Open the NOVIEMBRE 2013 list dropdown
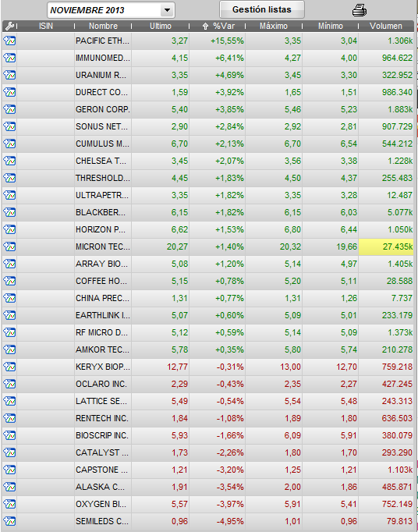The width and height of the screenshot is (418, 532). coord(111,10)
